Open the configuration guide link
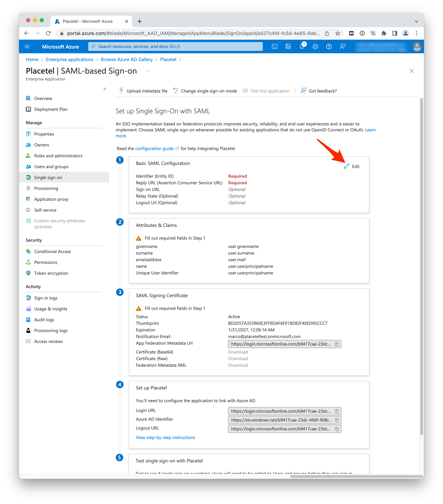This screenshot has width=443, height=504. click(x=154, y=148)
